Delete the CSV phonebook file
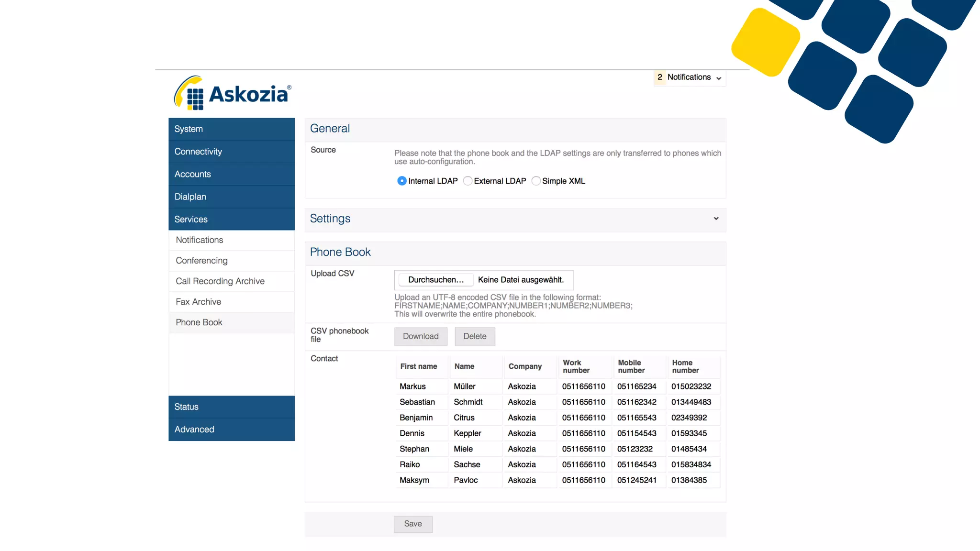980x551 pixels. (x=474, y=336)
